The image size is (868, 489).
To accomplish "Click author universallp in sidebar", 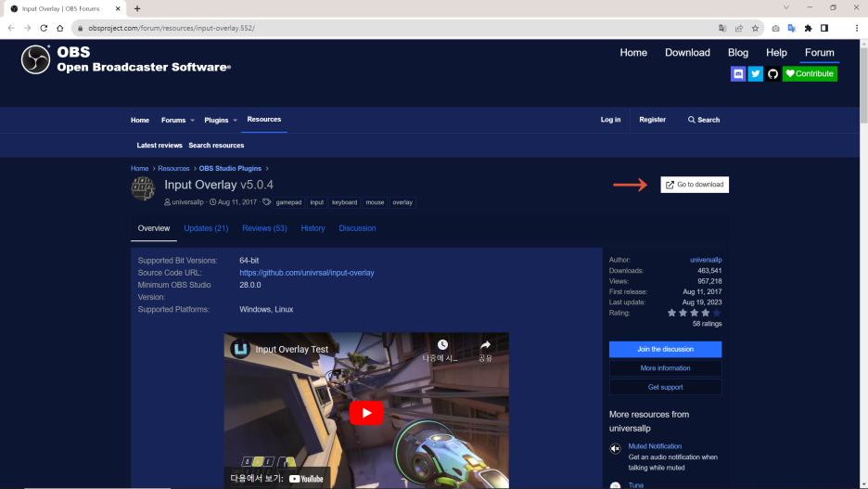I will pos(706,260).
